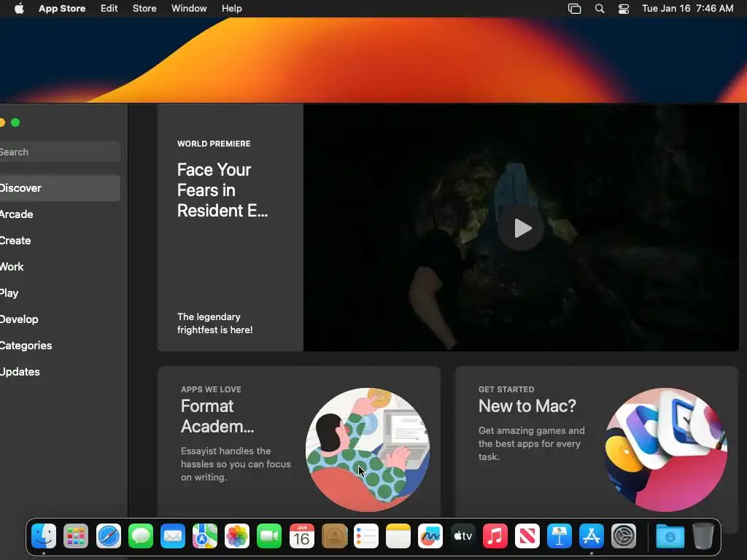Open Maps app in Dock

point(205,536)
